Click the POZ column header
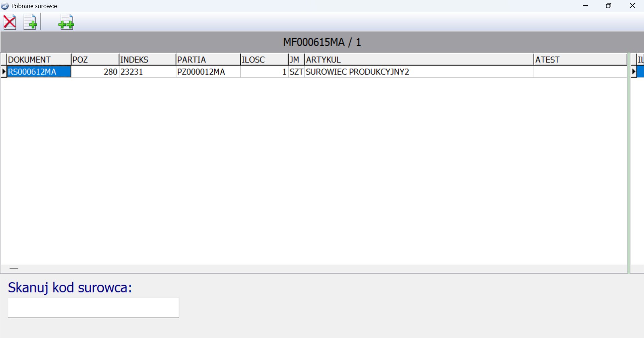Screen dimensions: 644x338 95,60
